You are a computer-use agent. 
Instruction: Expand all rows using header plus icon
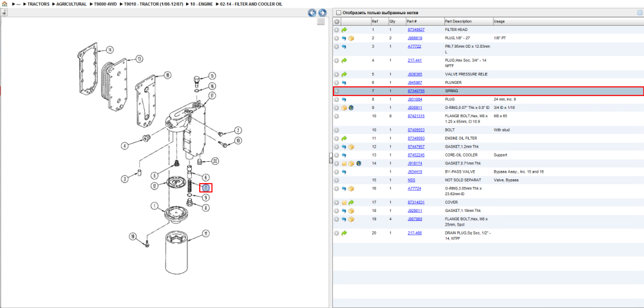coord(336,21)
